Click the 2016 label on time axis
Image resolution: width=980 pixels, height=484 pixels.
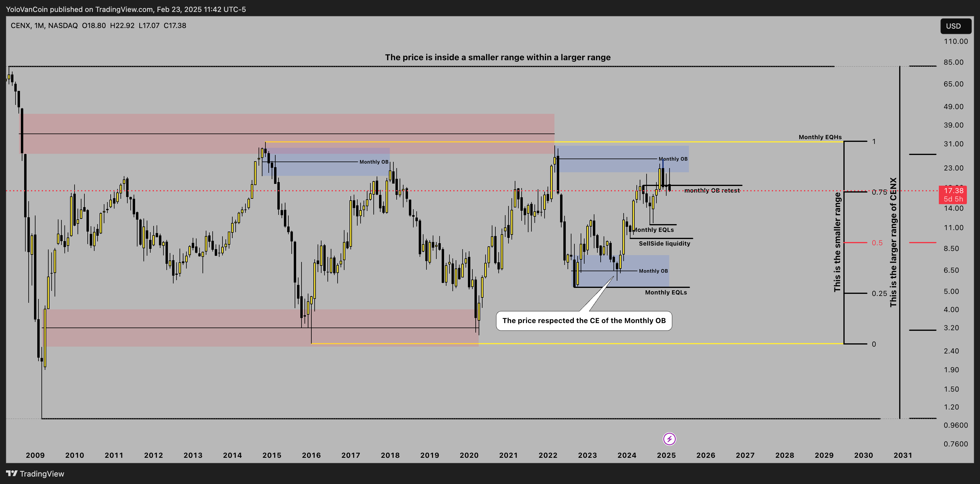pos(311,455)
